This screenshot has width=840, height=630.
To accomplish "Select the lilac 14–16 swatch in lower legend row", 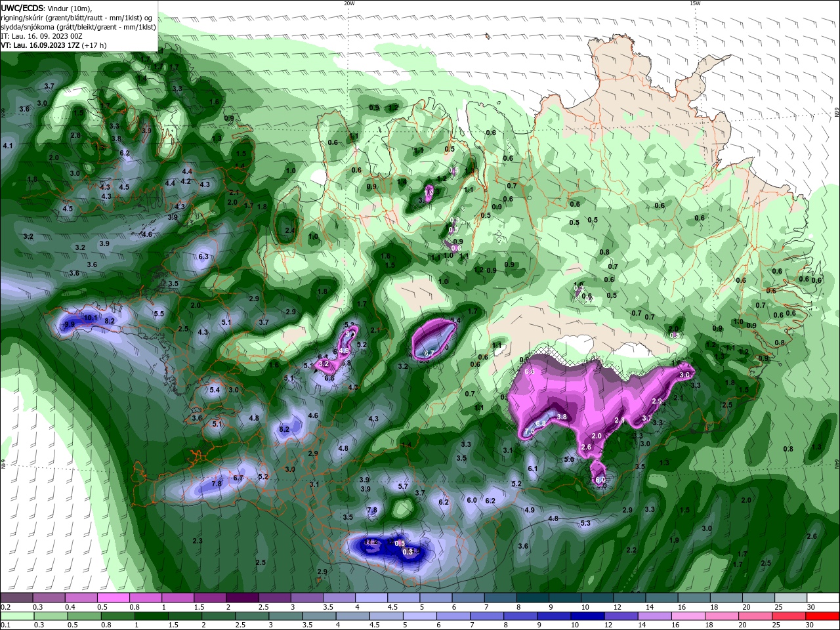I will [654, 616].
